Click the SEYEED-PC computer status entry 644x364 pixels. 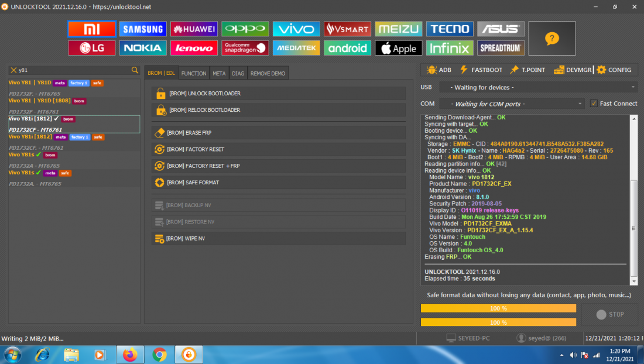(468, 338)
